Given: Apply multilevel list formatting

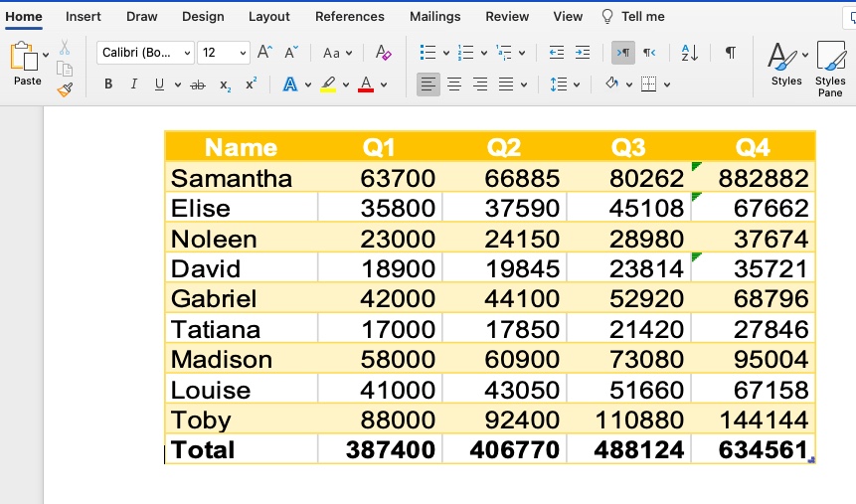Looking at the screenshot, I should click(504, 53).
